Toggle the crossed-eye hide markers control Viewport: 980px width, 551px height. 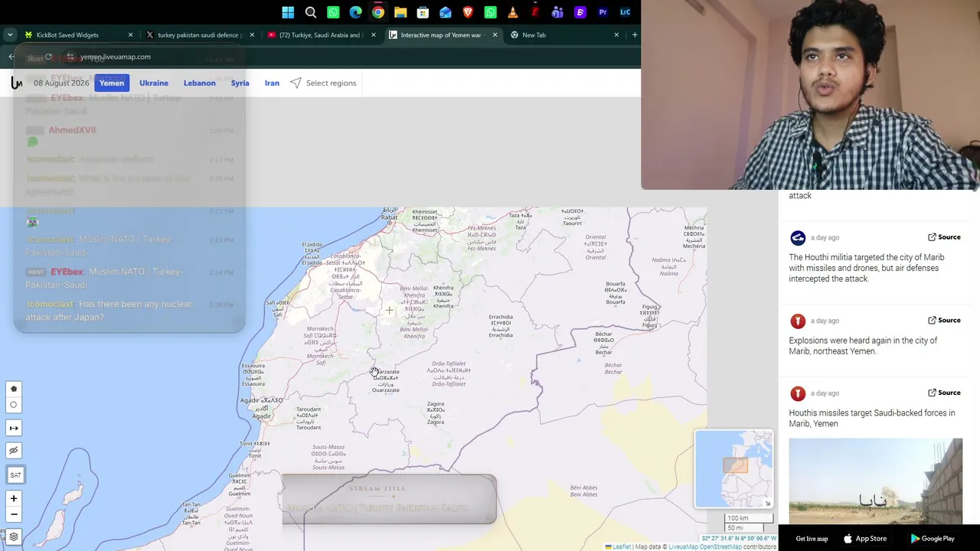14,451
